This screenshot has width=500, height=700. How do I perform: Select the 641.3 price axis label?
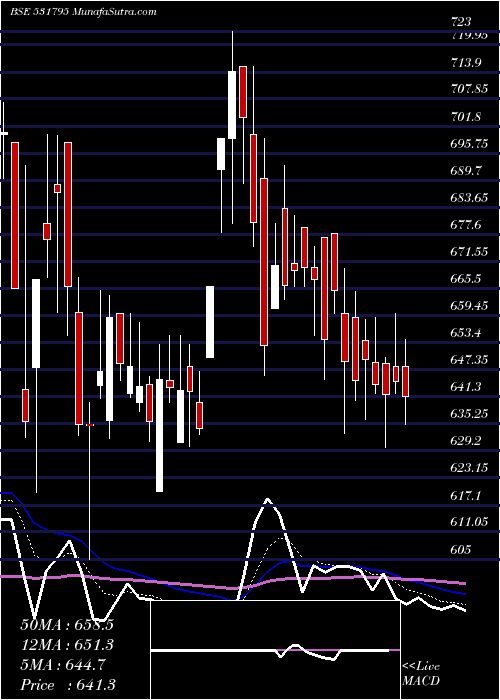click(464, 387)
